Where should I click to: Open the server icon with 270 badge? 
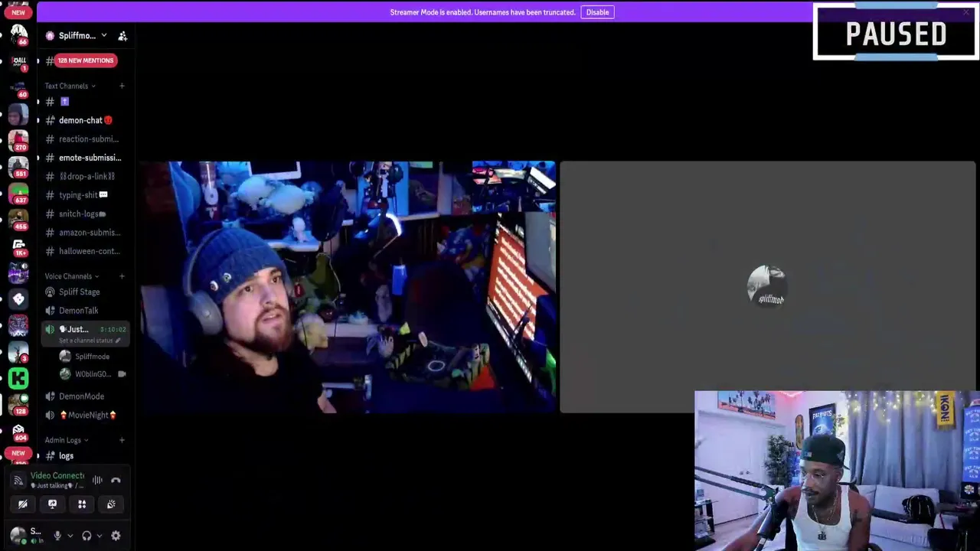click(x=18, y=141)
